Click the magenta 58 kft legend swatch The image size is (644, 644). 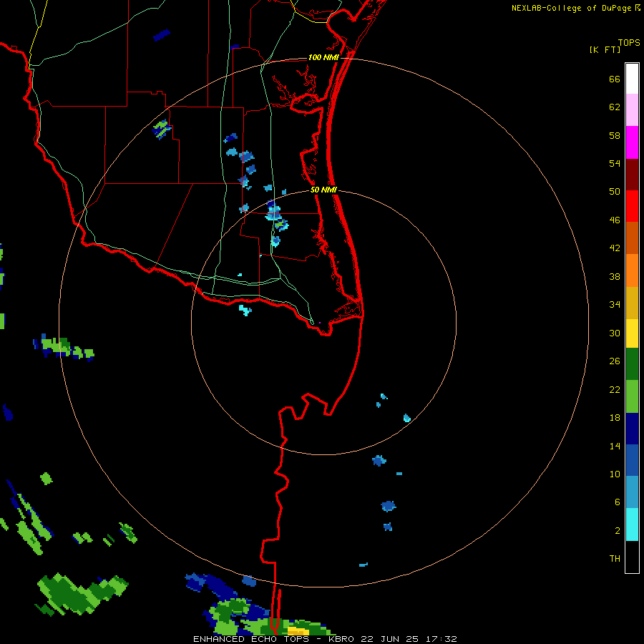point(632,142)
